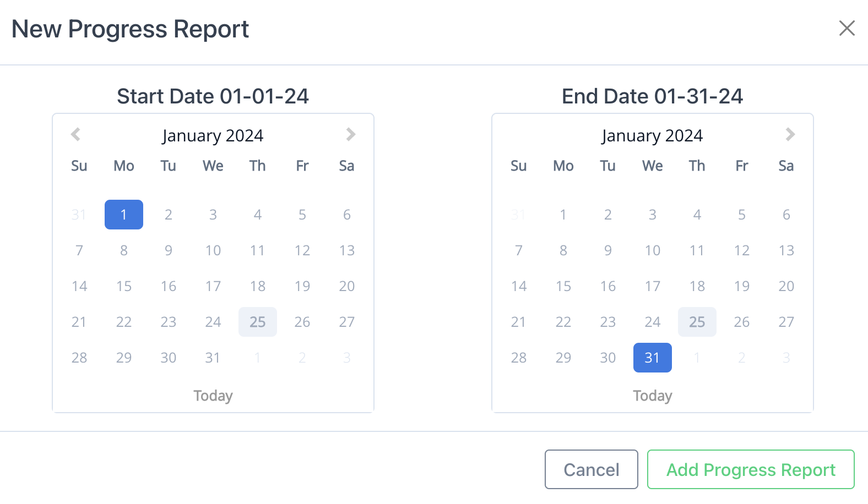Advance End Date calendar to next month
868x504 pixels.
click(790, 134)
